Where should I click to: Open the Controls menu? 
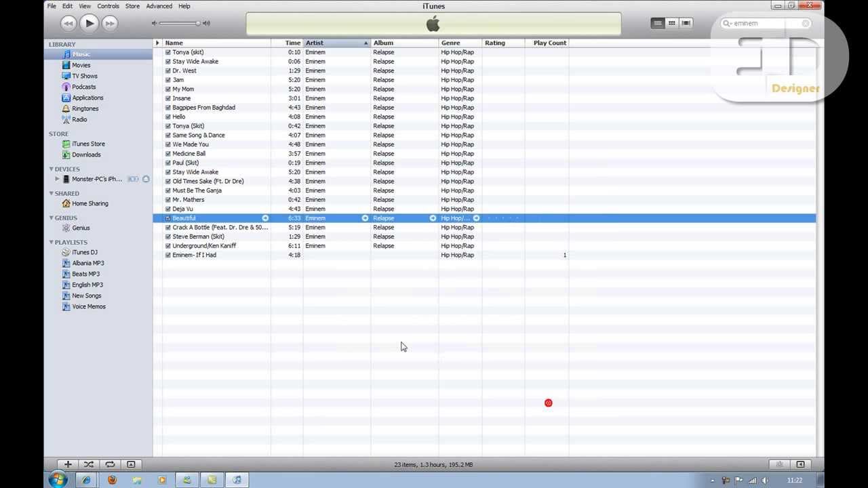pos(108,6)
